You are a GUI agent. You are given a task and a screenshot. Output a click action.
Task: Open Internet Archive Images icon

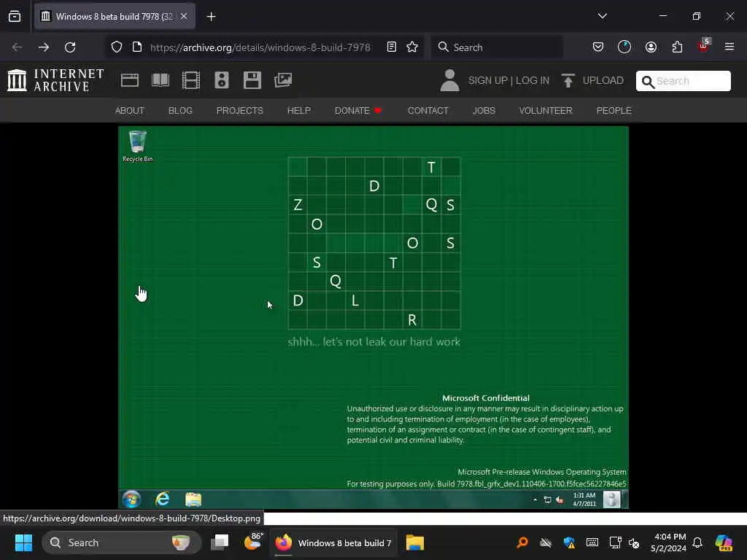[283, 80]
